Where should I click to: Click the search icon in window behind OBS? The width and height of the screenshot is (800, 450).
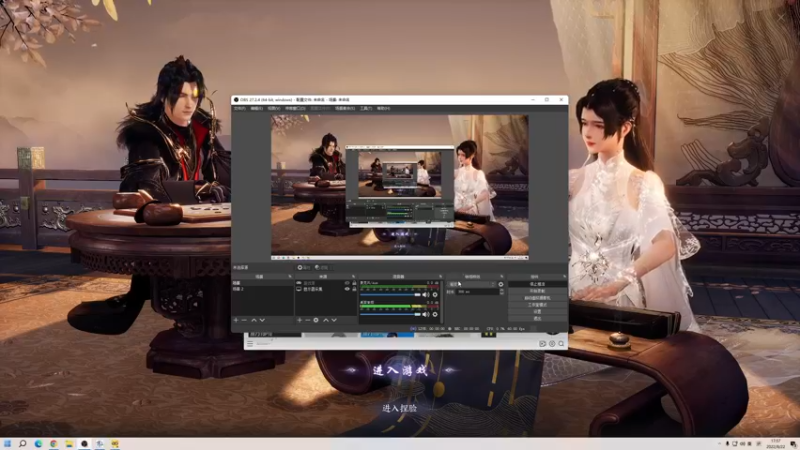(561, 344)
